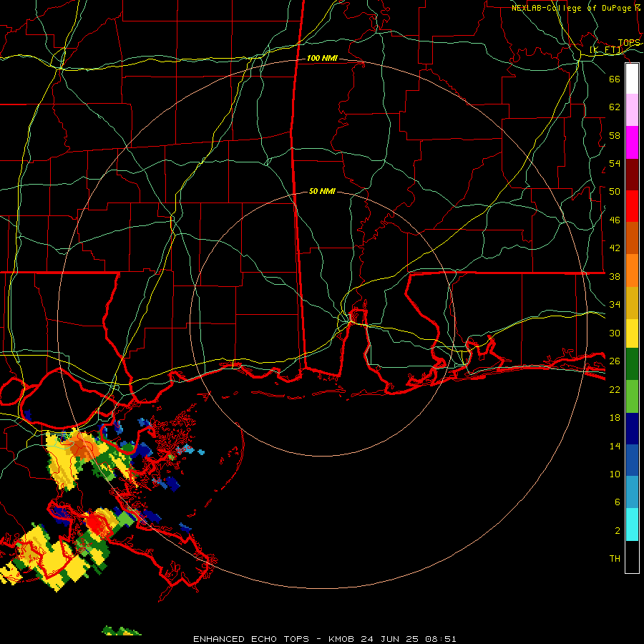Pick the light orange legend swatch
Screen dimensions: 644x644
tap(632, 270)
